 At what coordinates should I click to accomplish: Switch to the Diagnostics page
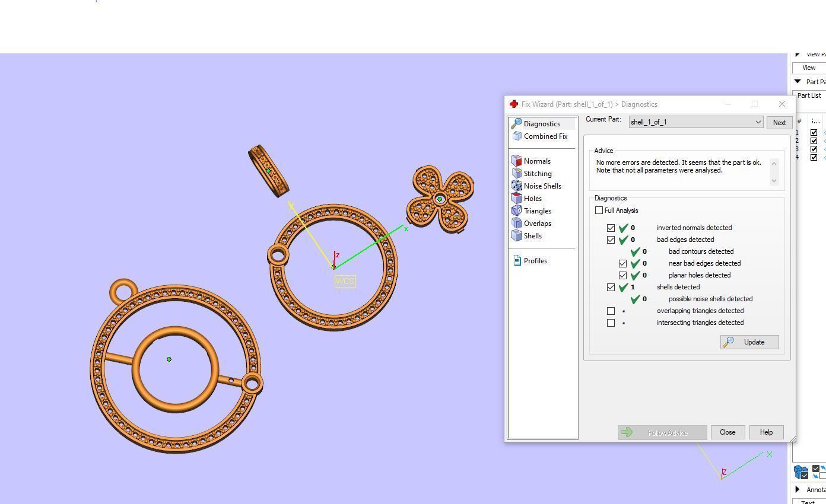(x=542, y=124)
